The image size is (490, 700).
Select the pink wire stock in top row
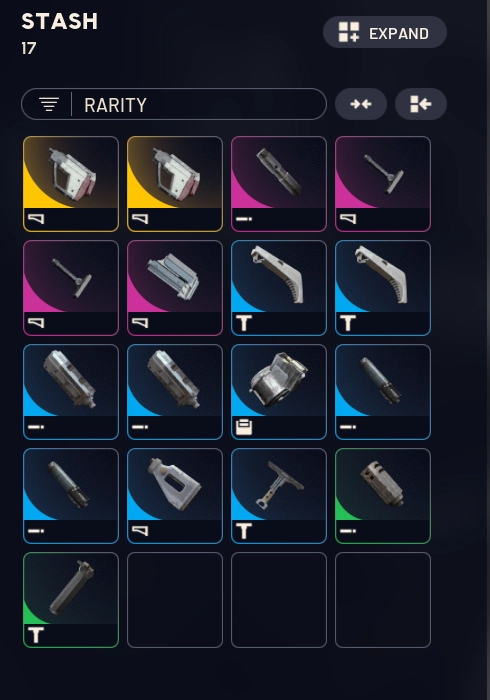point(383,184)
